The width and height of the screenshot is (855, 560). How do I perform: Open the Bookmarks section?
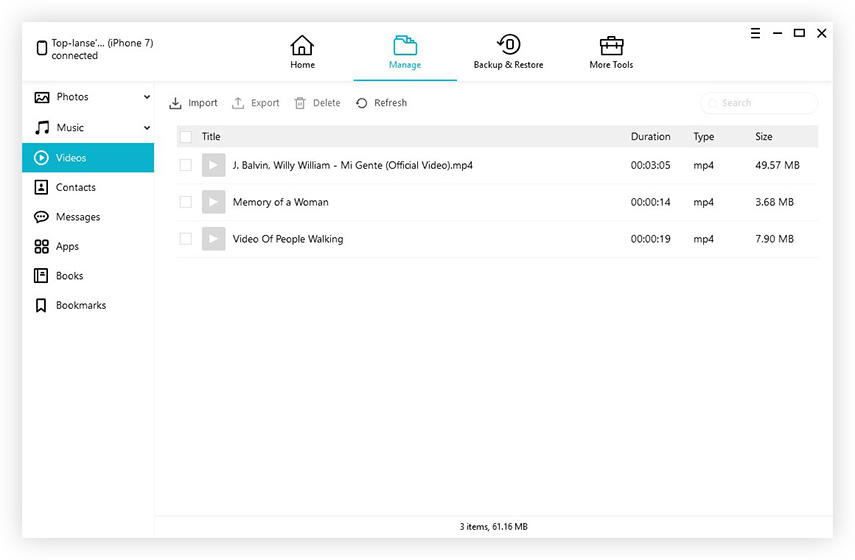pos(88,305)
